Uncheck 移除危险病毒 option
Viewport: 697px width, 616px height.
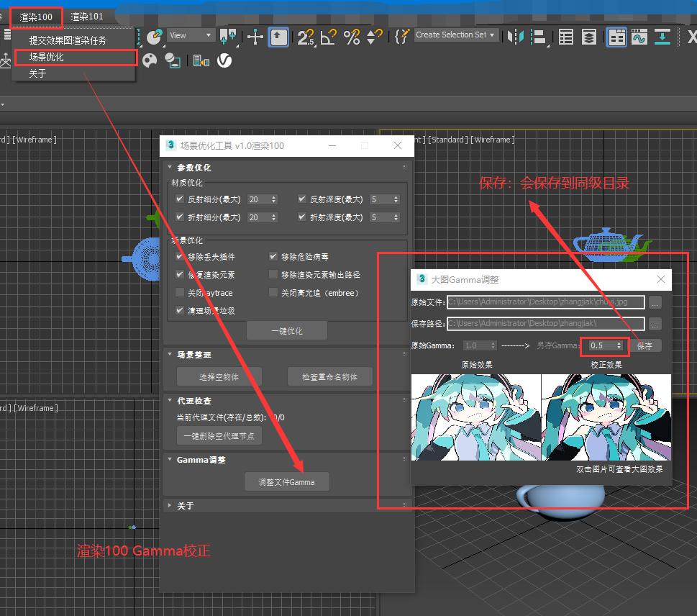click(x=273, y=256)
